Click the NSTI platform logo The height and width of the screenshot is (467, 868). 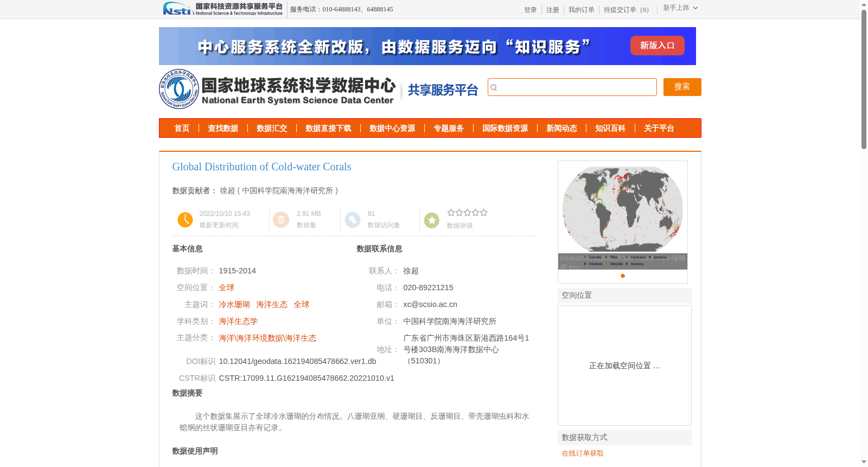tap(223, 8)
